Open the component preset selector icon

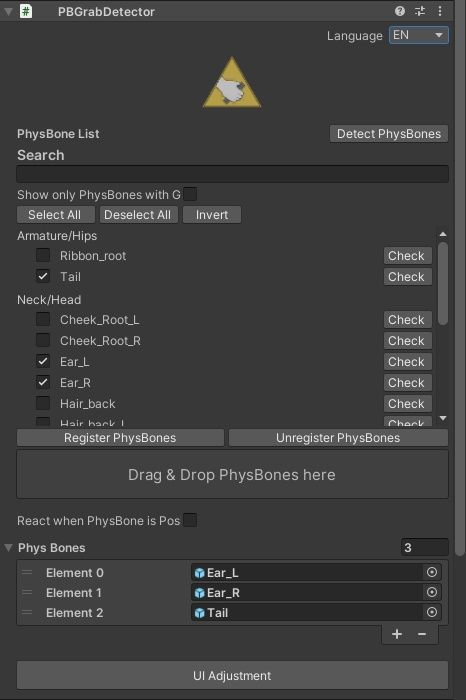[420, 11]
